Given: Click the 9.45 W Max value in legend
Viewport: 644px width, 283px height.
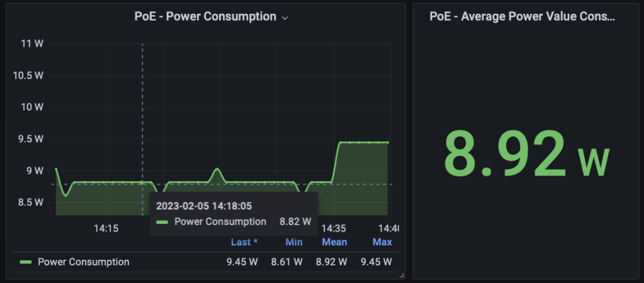Looking at the screenshot, I should [376, 262].
